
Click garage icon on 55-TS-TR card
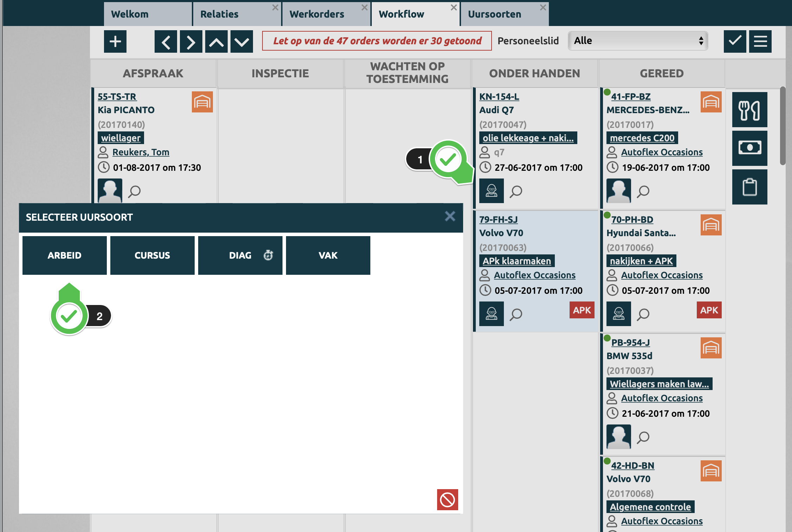coord(202,102)
